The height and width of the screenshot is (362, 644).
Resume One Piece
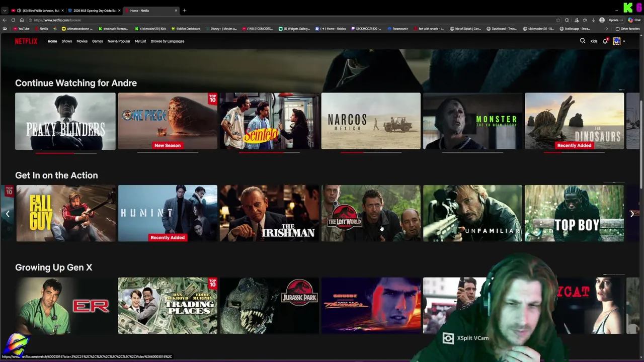tap(168, 121)
